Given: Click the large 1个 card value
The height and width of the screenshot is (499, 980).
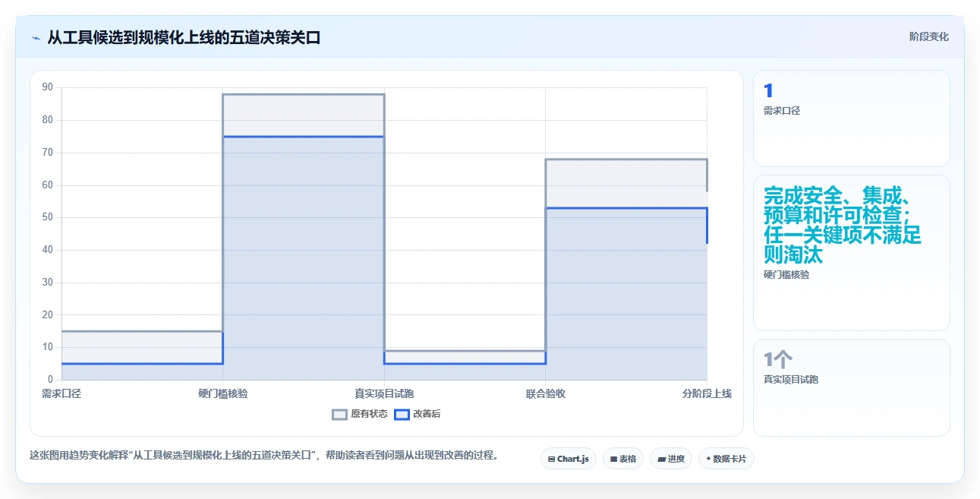Looking at the screenshot, I should tap(778, 360).
